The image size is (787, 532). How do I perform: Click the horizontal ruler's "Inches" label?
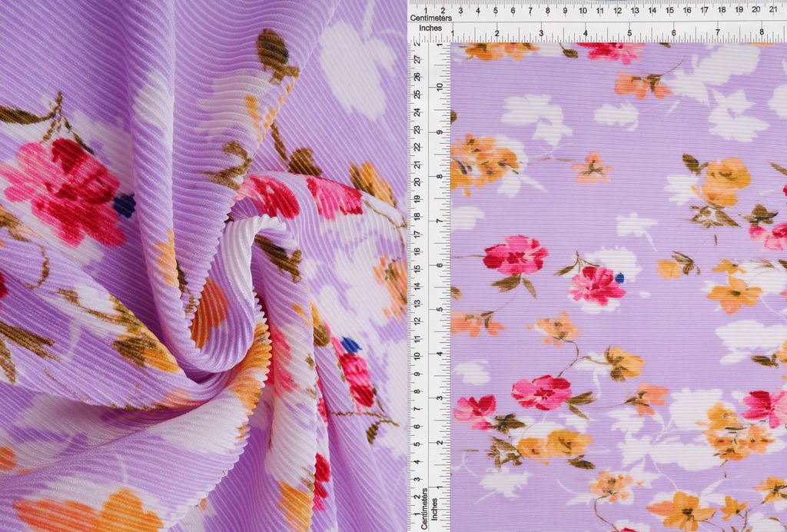[x=430, y=28]
